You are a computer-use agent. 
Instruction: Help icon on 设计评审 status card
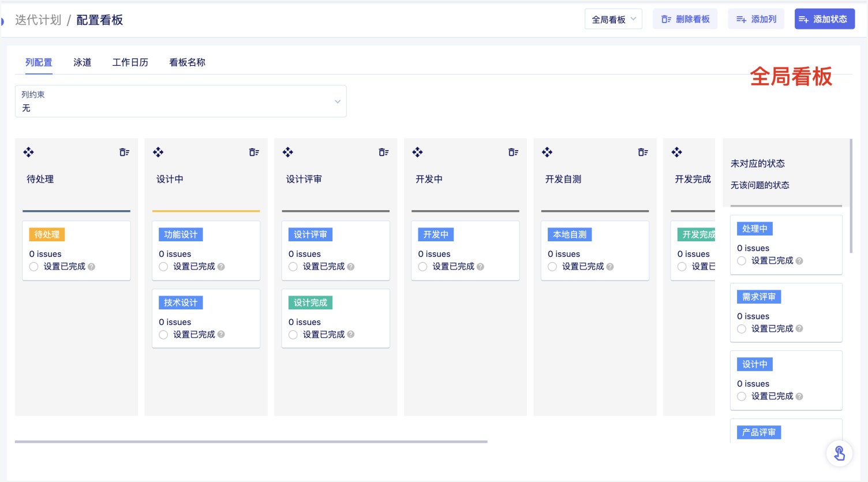(351, 267)
